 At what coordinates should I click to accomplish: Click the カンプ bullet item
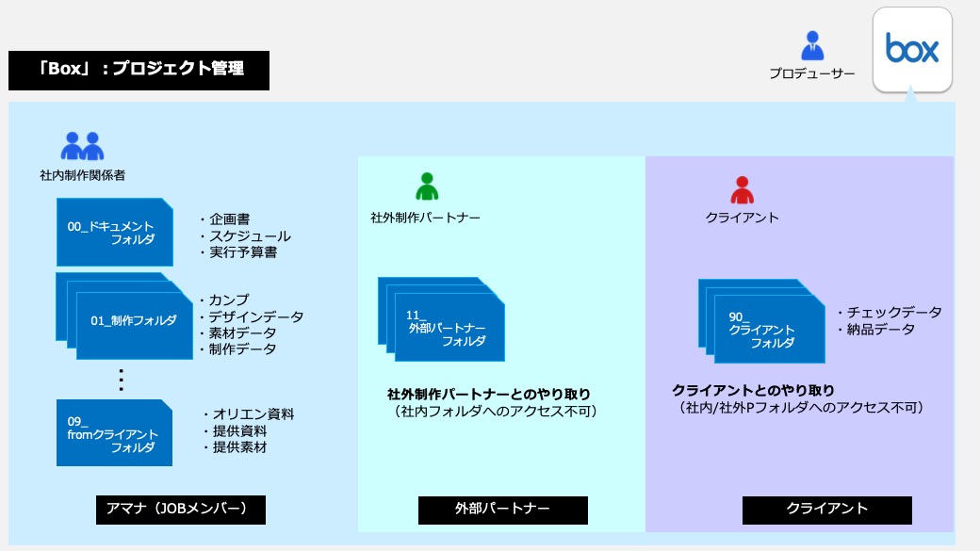tap(224, 300)
